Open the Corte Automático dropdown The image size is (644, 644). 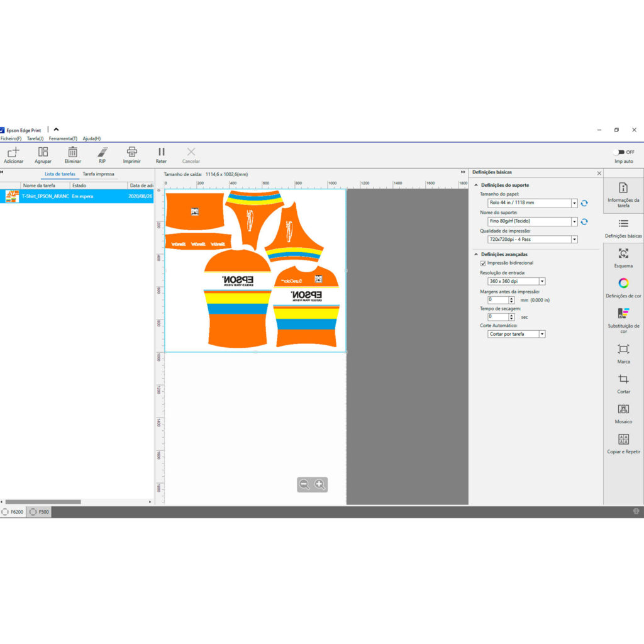click(543, 334)
